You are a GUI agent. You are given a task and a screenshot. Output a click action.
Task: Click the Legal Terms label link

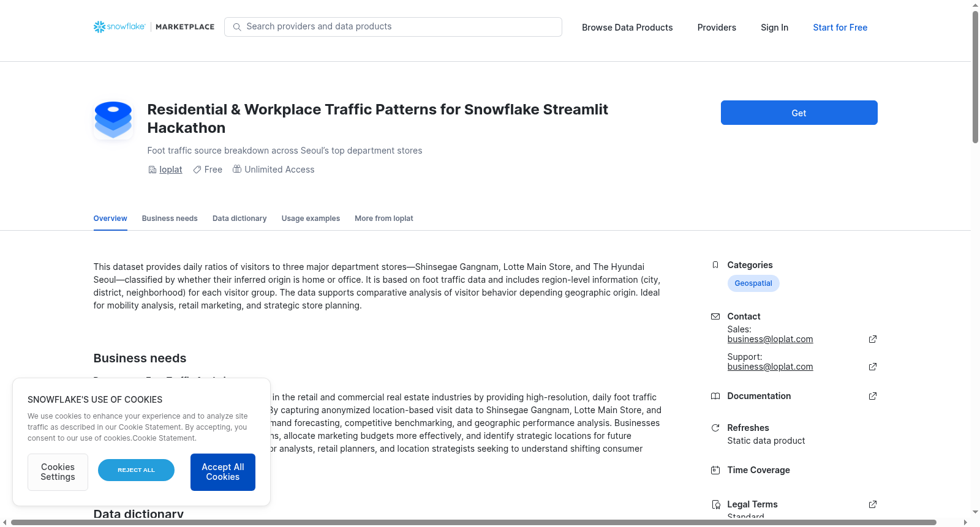tap(752, 504)
